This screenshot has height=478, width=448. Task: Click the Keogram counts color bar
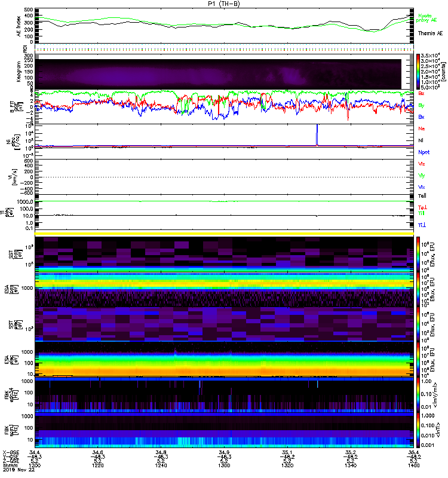[418, 71]
